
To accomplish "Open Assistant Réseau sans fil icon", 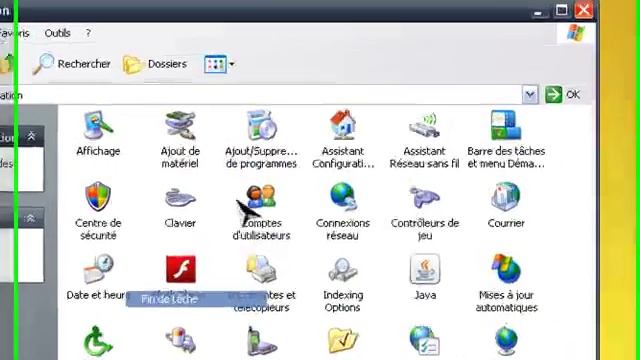I will coord(424,125).
